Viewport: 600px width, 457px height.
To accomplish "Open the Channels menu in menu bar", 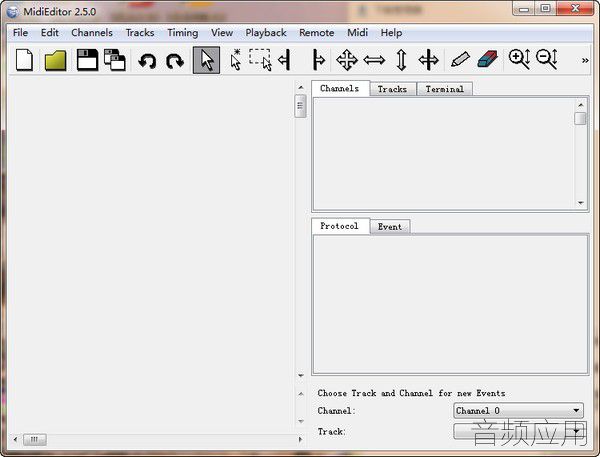I will [92, 33].
